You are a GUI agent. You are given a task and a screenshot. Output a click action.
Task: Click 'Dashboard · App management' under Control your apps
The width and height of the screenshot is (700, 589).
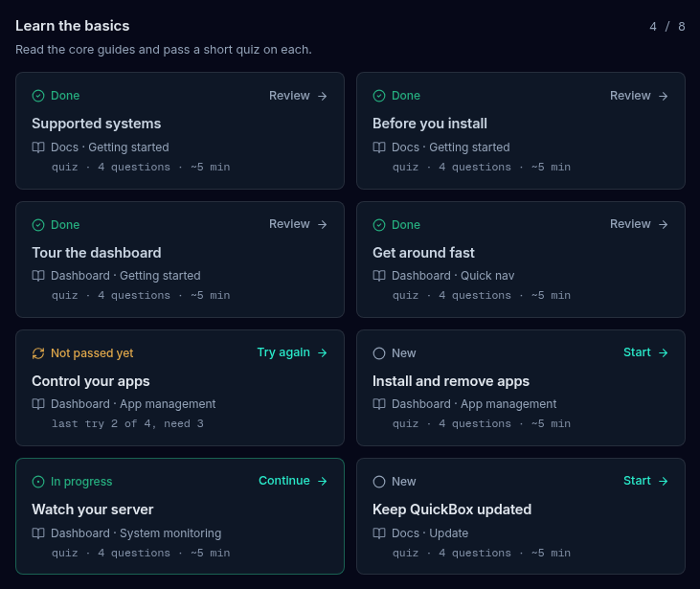(x=133, y=404)
